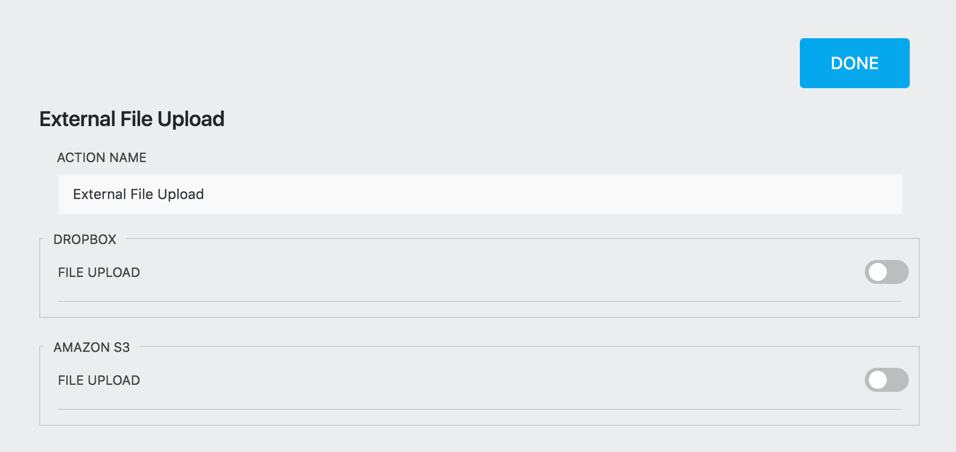Click FILE UPLOAD label in Amazon S3 section
Image resolution: width=956 pixels, height=452 pixels.
click(99, 380)
